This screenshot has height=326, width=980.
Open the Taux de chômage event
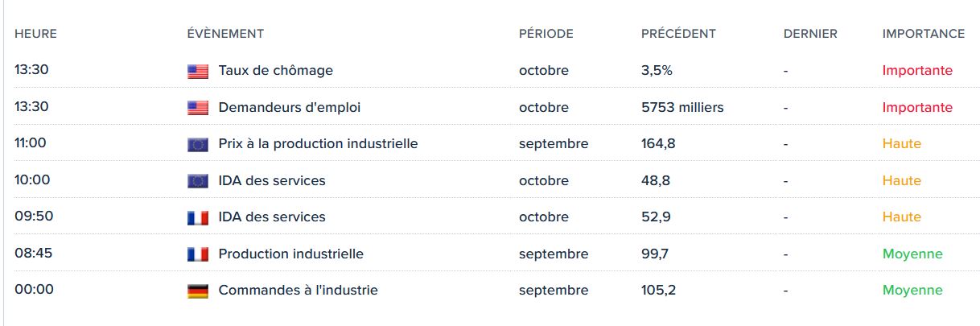click(275, 71)
